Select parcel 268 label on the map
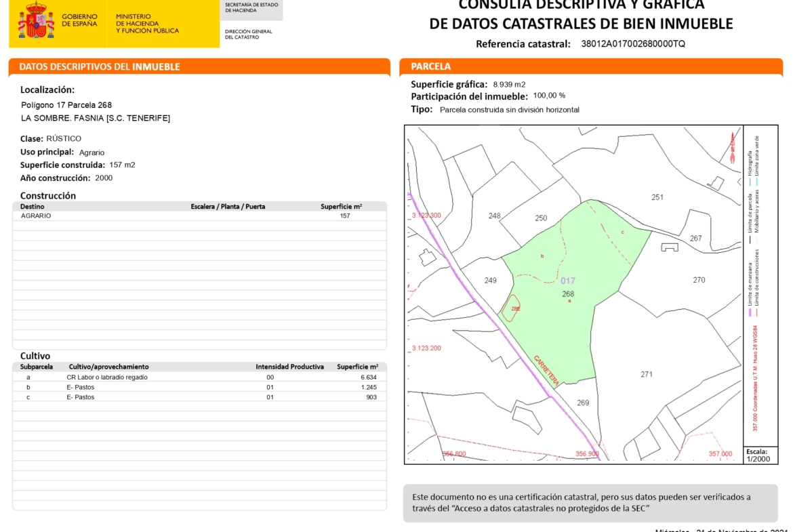The height and width of the screenshot is (532, 793). (x=568, y=293)
